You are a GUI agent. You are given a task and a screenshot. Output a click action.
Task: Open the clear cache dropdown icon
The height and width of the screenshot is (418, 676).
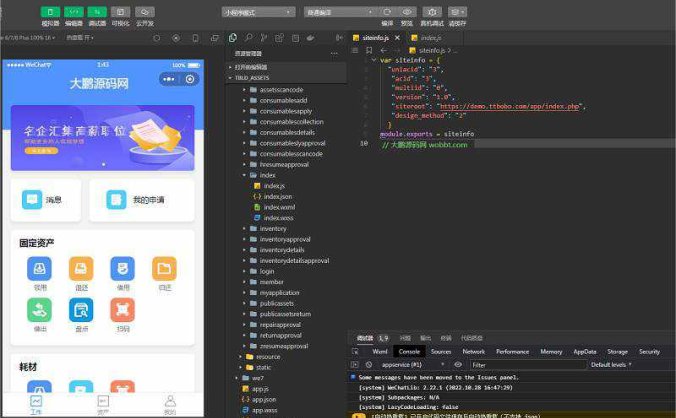click(x=457, y=12)
